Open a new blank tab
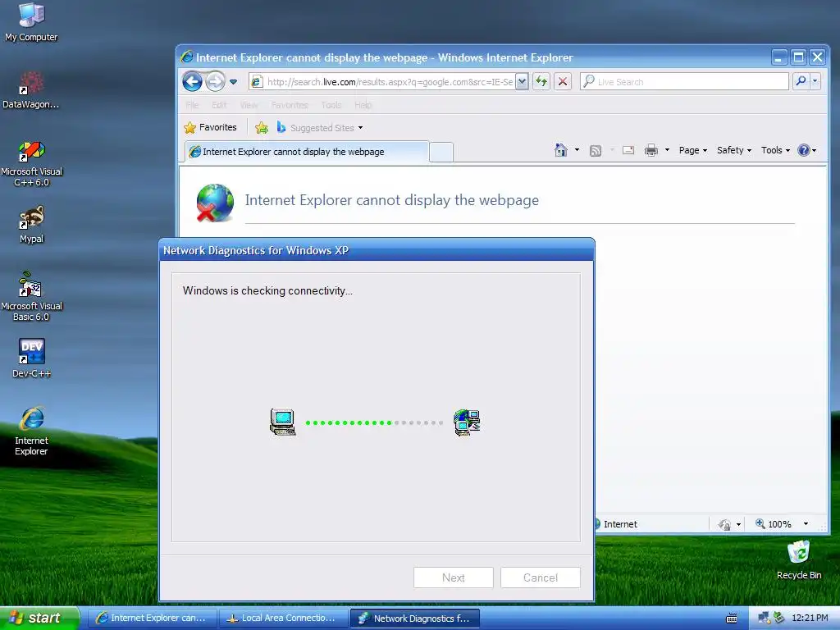This screenshot has width=840, height=630. (441, 152)
